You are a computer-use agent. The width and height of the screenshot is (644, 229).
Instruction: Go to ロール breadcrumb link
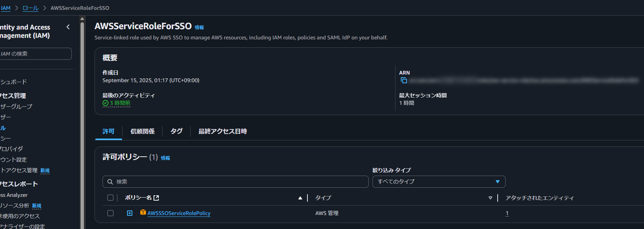[31, 8]
